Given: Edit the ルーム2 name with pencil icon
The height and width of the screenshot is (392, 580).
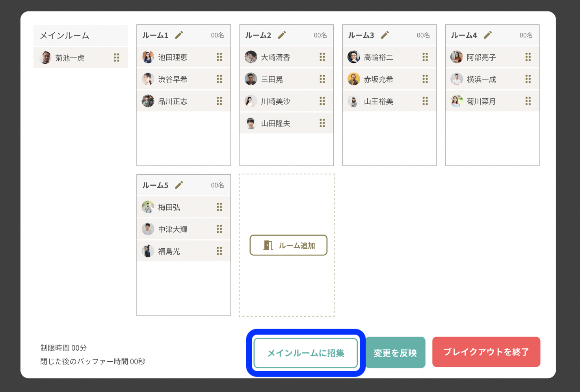Looking at the screenshot, I should 282,35.
